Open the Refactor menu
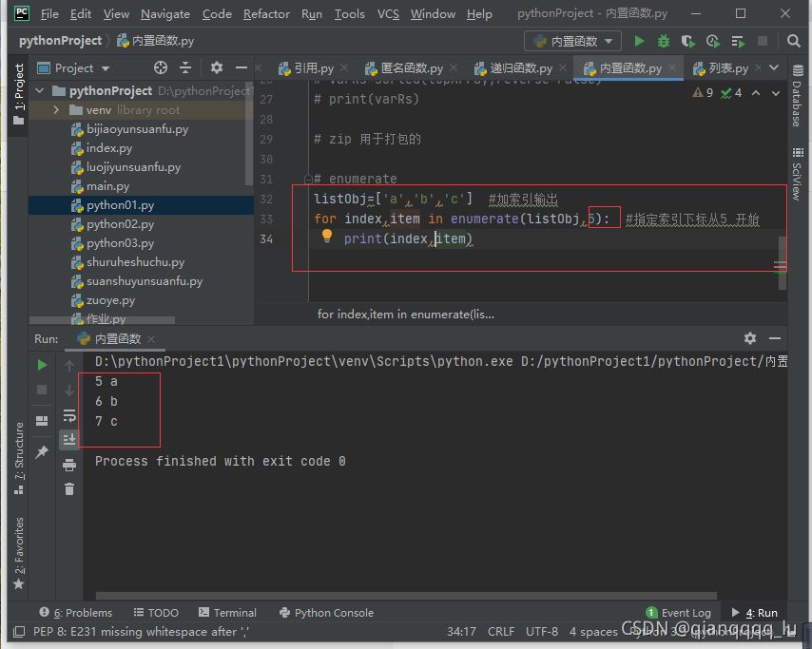This screenshot has height=649, width=812. pos(266,13)
